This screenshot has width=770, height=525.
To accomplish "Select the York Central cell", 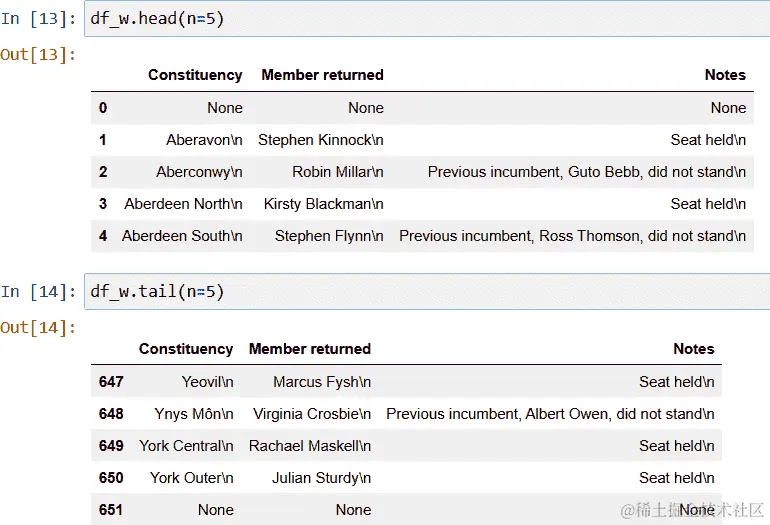I will [186, 446].
